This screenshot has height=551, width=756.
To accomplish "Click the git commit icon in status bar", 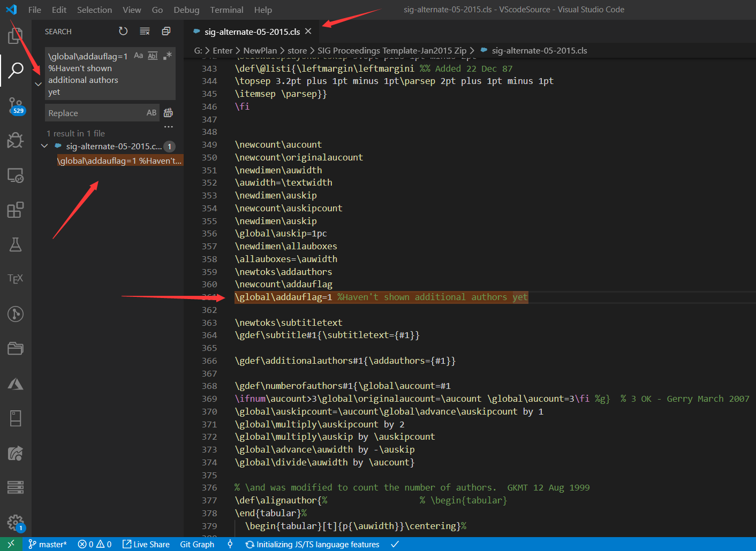I will tap(230, 544).
